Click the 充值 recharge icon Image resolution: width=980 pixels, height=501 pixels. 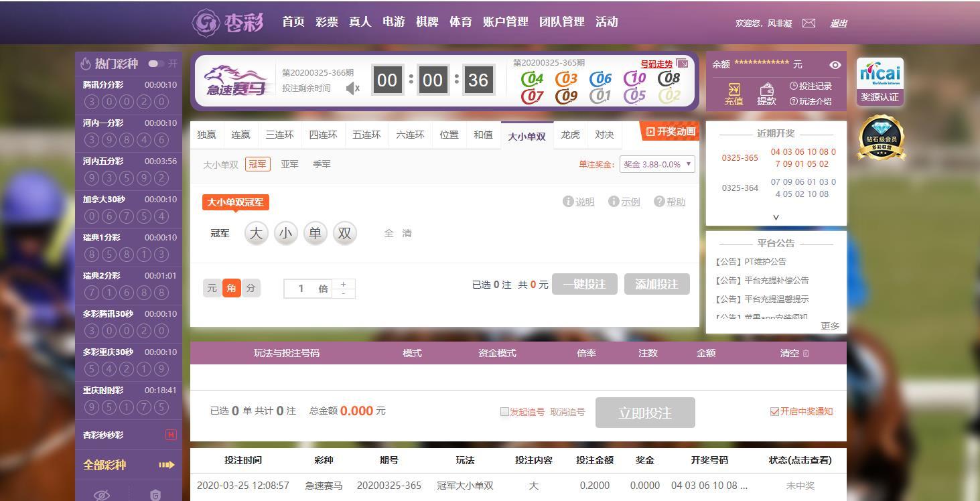coord(733,89)
